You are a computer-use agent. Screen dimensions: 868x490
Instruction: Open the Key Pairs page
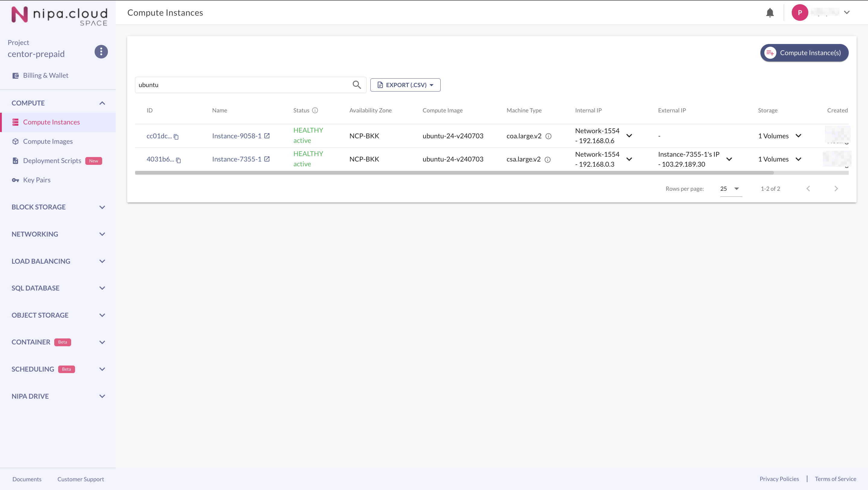coord(37,180)
